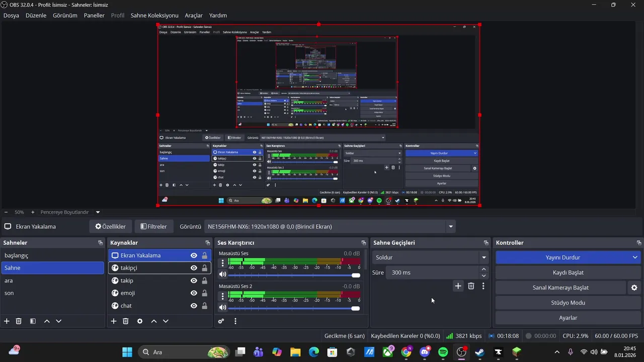This screenshot has height=362, width=644.
Task: Undock the Ses Karıştırıcı panel
Action: [364, 243]
